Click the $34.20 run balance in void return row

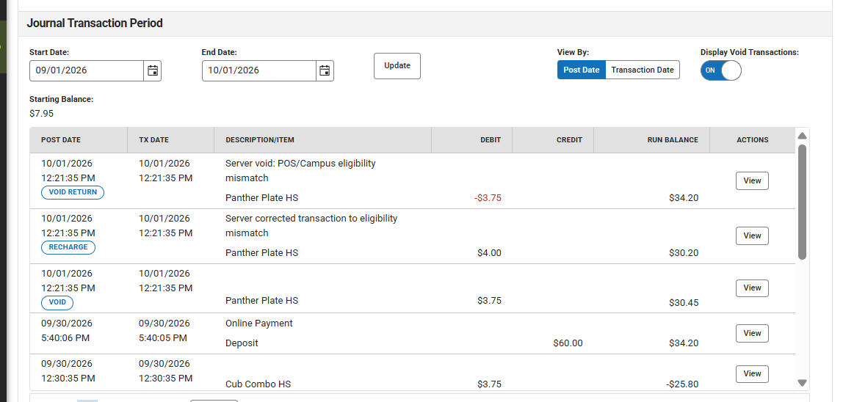(684, 198)
